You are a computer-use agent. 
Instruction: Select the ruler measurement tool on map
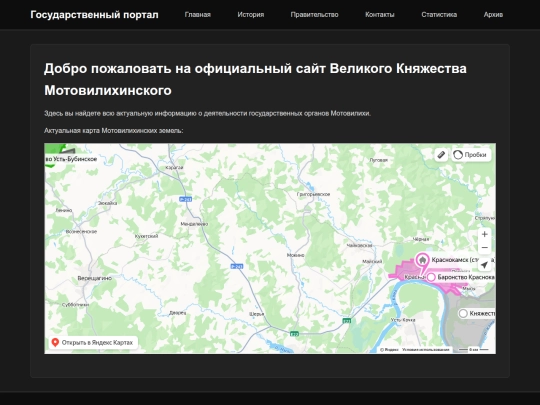(x=441, y=155)
